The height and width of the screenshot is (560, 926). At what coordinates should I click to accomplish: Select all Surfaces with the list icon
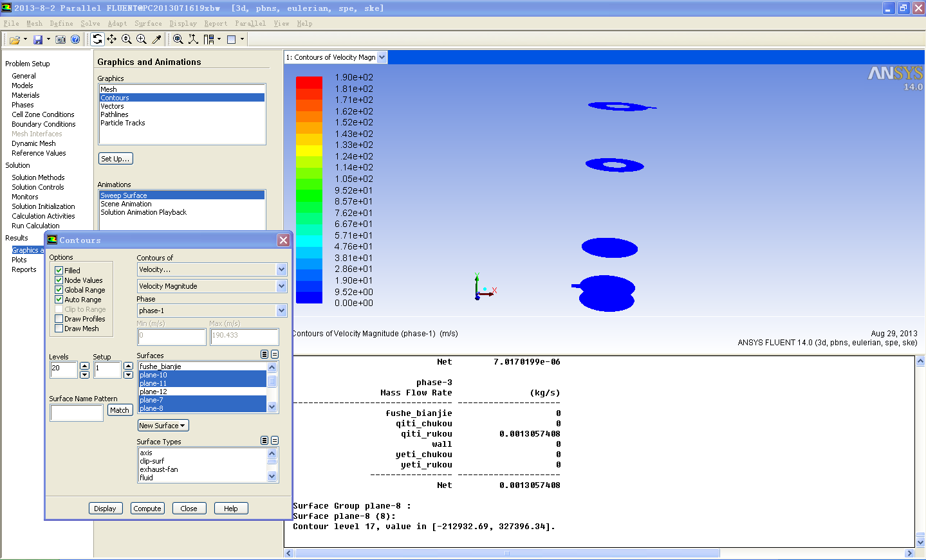tap(264, 354)
